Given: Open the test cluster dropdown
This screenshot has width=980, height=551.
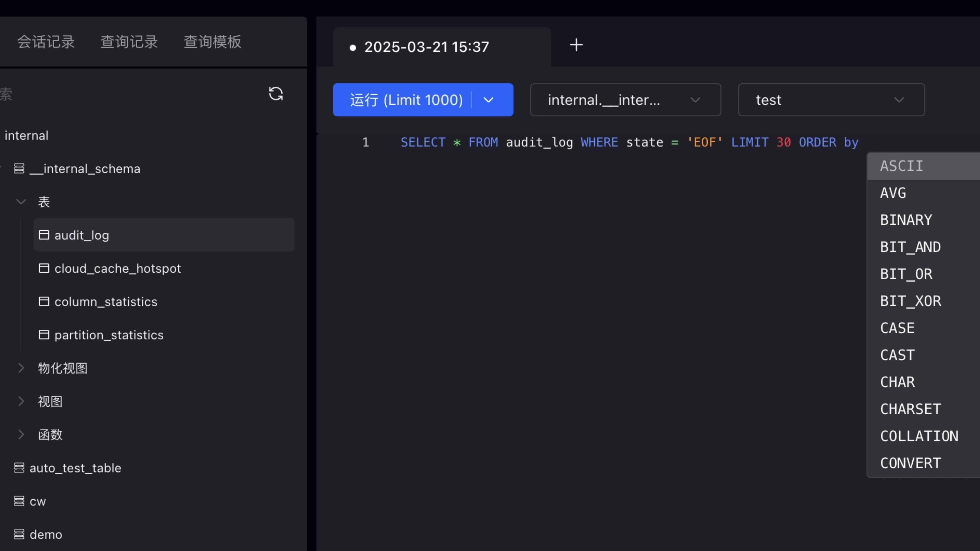Looking at the screenshot, I should click(831, 100).
